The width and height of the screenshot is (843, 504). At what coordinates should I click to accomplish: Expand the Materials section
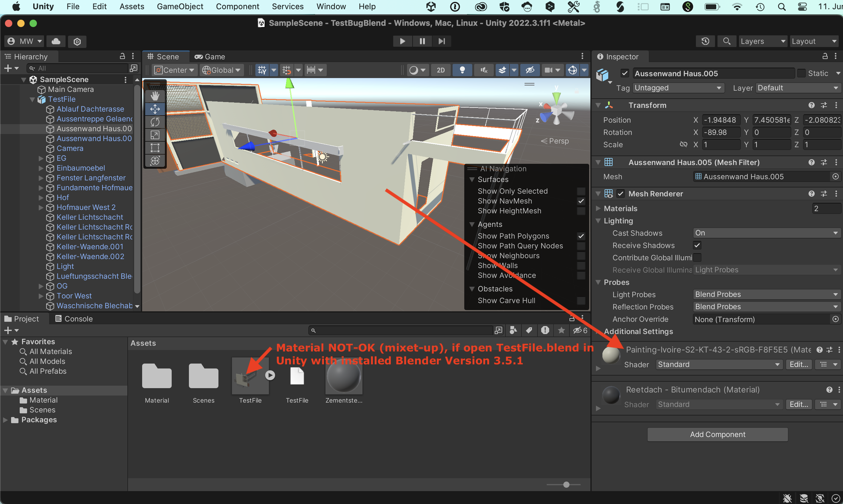598,209
